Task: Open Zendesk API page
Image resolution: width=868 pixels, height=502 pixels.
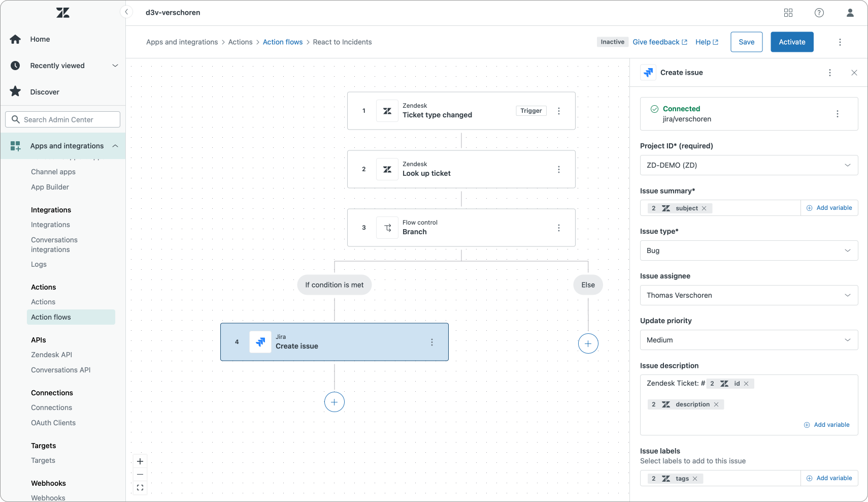Action: [x=51, y=355]
